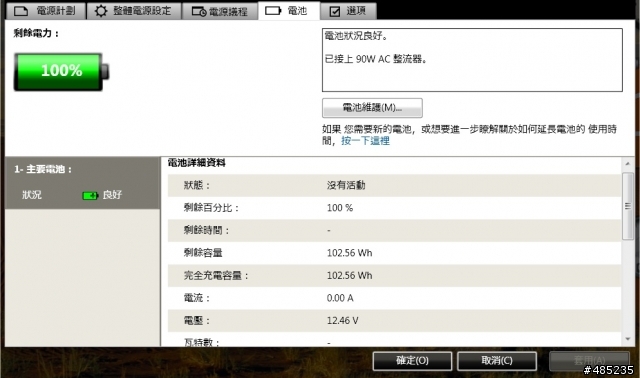640x378 pixels.
Task: Cancel using the 取消(C) button
Action: point(497,361)
